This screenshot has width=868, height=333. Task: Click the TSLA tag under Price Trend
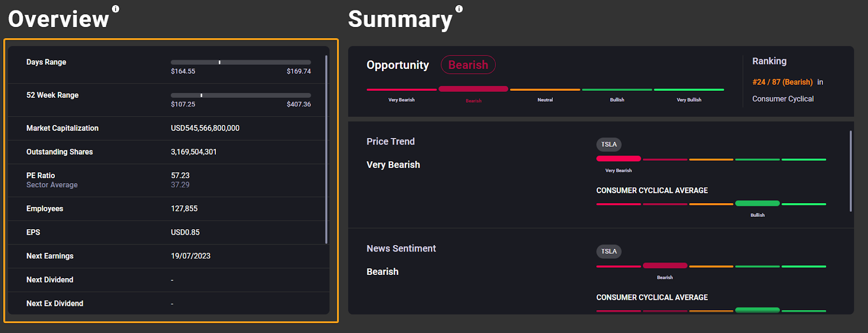tap(609, 144)
